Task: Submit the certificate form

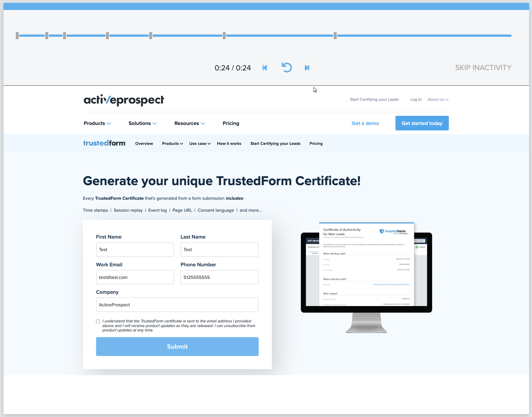Action: tap(177, 347)
